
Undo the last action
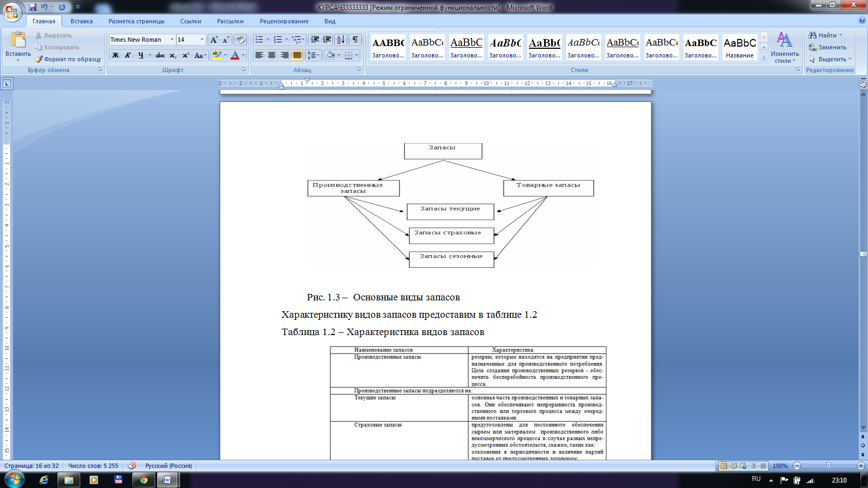tap(44, 7)
